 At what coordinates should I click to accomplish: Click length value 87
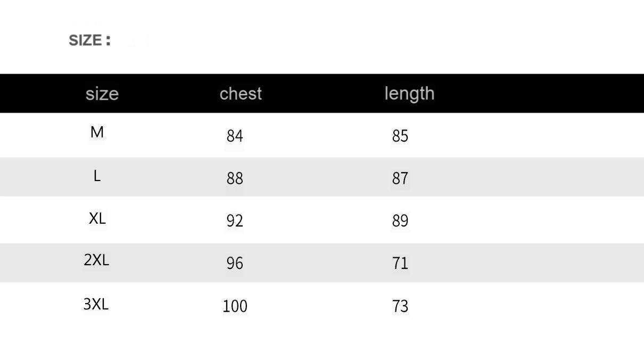coord(400,178)
